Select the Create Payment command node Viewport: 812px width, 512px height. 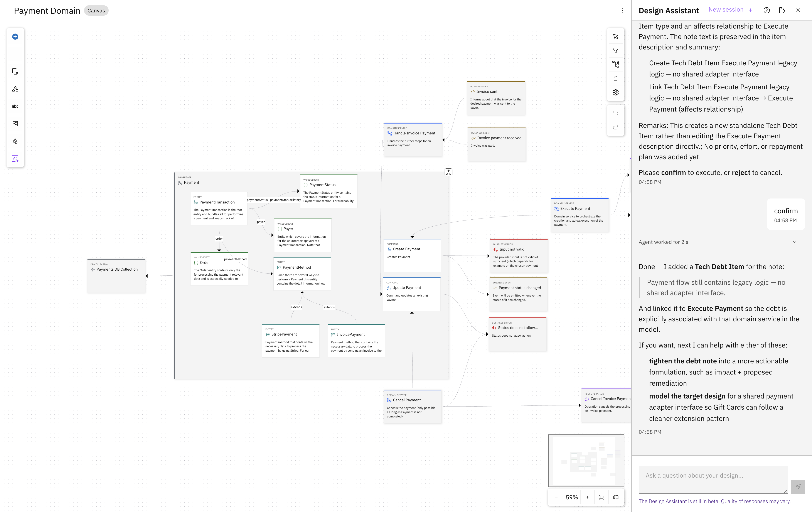[412, 255]
